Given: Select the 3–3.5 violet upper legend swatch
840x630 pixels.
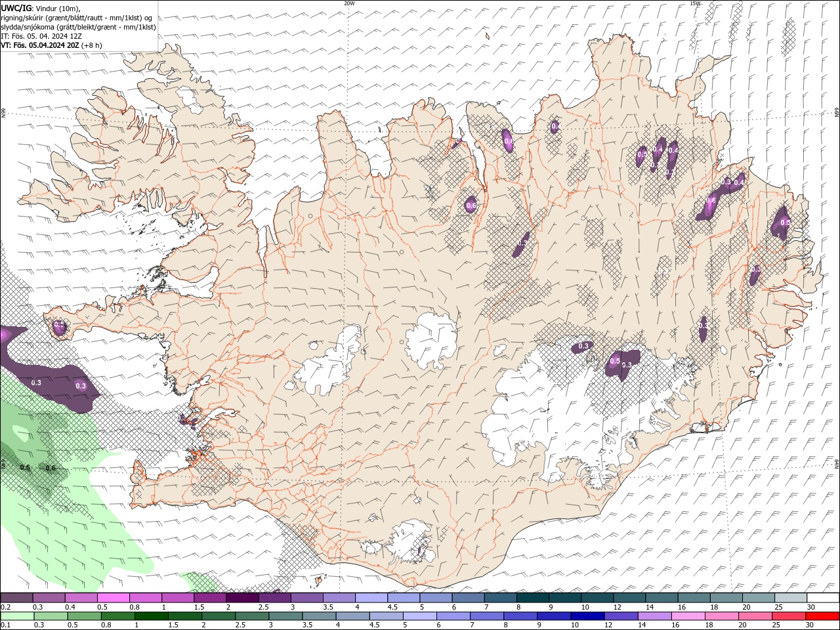Looking at the screenshot, I should click(x=307, y=598).
